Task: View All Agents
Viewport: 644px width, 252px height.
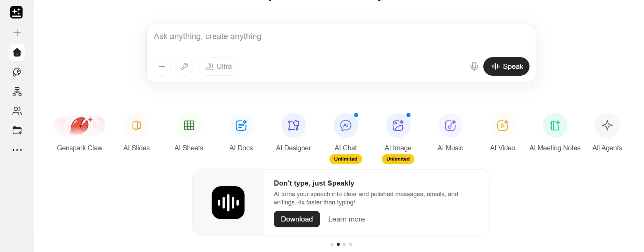Action: coord(607,133)
